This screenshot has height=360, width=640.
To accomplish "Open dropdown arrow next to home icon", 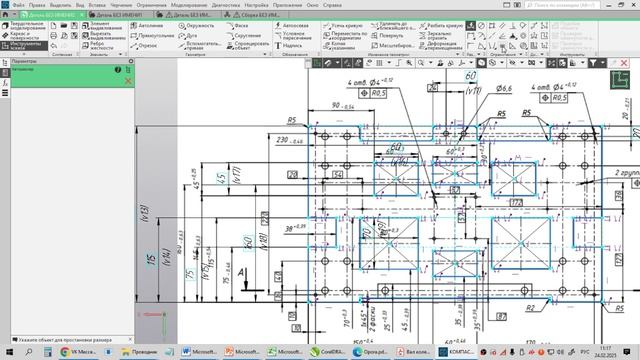I will [14, 15].
